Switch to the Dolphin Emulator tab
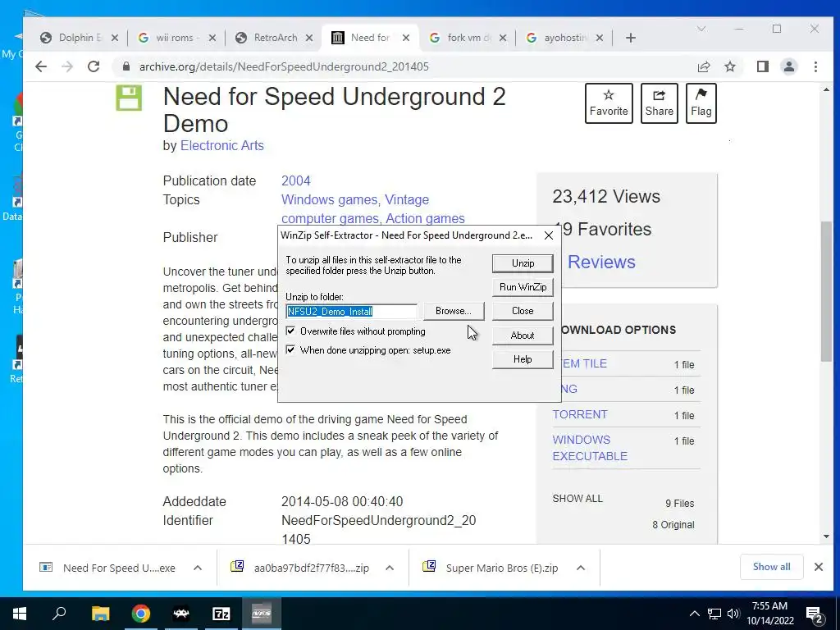Screen dimensions: 840x630 coord(80,38)
